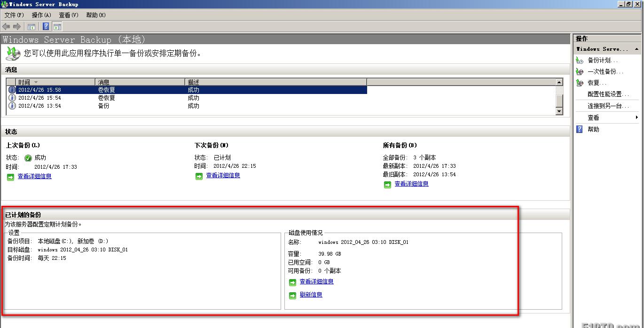Screen dimensions: 644x328
Task: Click message list scrollbar down arrow
Action: click(x=559, y=111)
